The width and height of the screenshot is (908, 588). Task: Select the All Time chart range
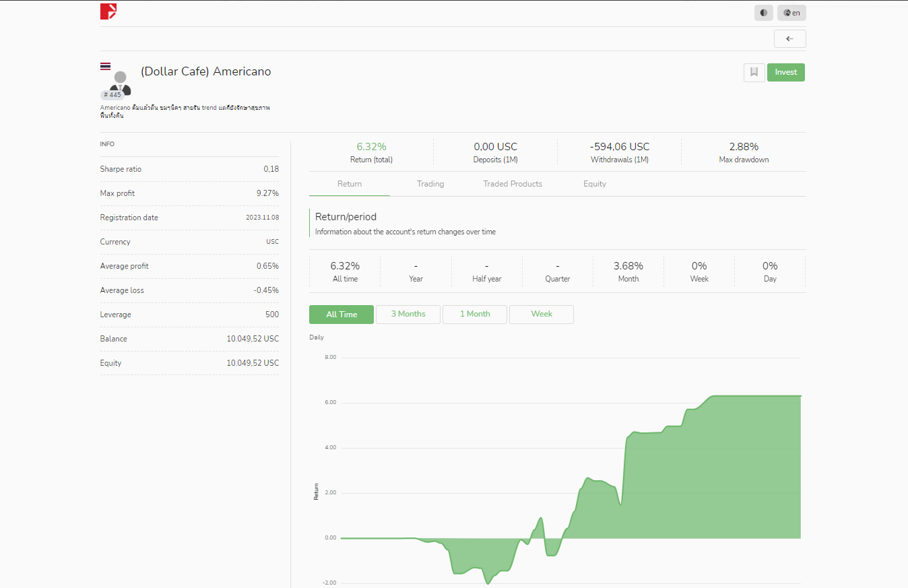(x=342, y=315)
